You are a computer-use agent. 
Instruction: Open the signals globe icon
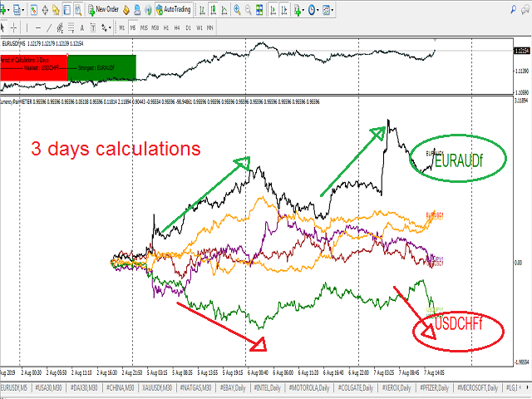tap(148, 10)
